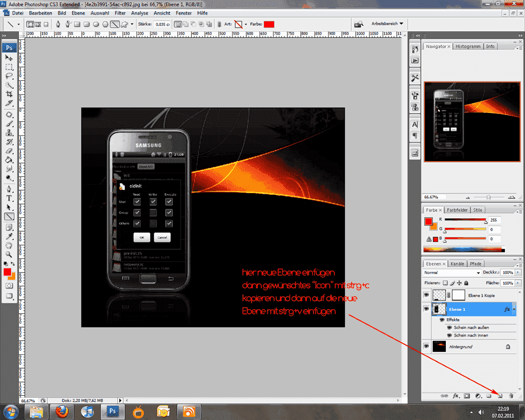Open the blend mode Normal dropdown
The image size is (525, 420).
(452, 272)
